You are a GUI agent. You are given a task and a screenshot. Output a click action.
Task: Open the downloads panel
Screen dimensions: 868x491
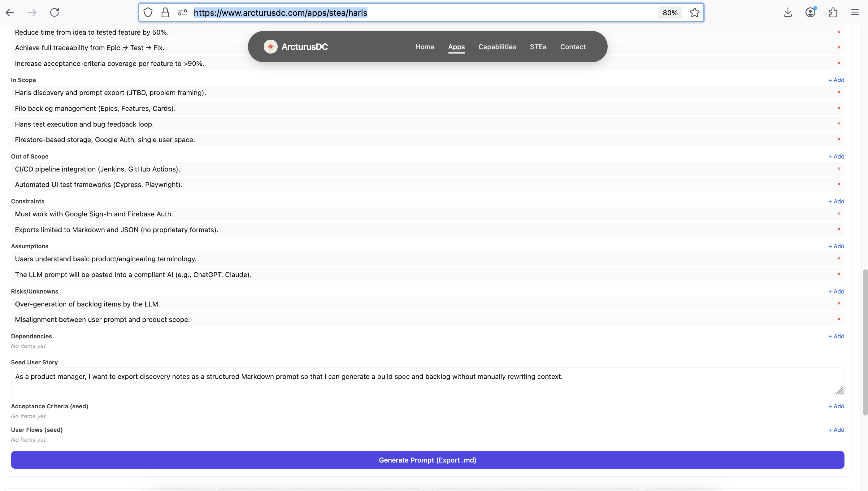pyautogui.click(x=788, y=12)
